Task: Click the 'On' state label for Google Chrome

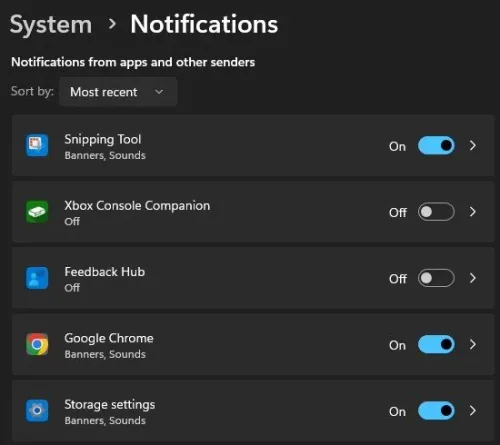Action: click(x=397, y=345)
